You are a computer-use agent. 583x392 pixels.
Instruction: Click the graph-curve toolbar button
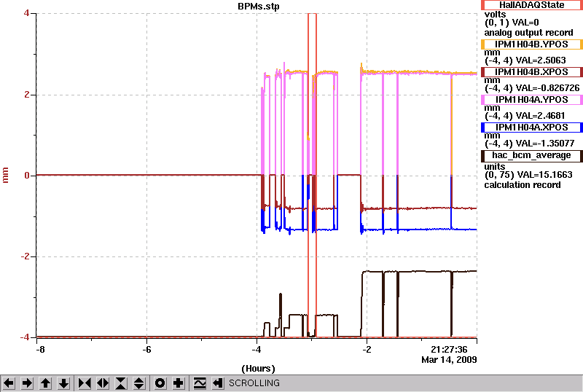pos(200,383)
